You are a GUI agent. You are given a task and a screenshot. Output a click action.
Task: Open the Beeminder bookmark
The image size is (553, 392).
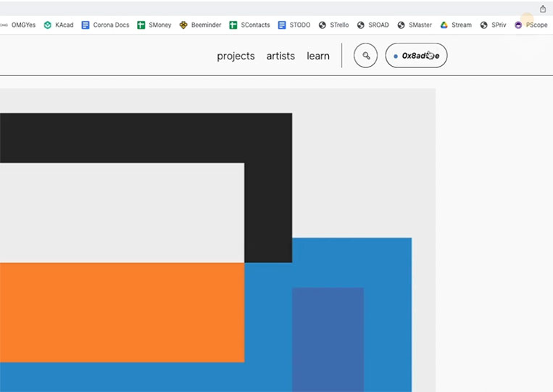(200, 25)
